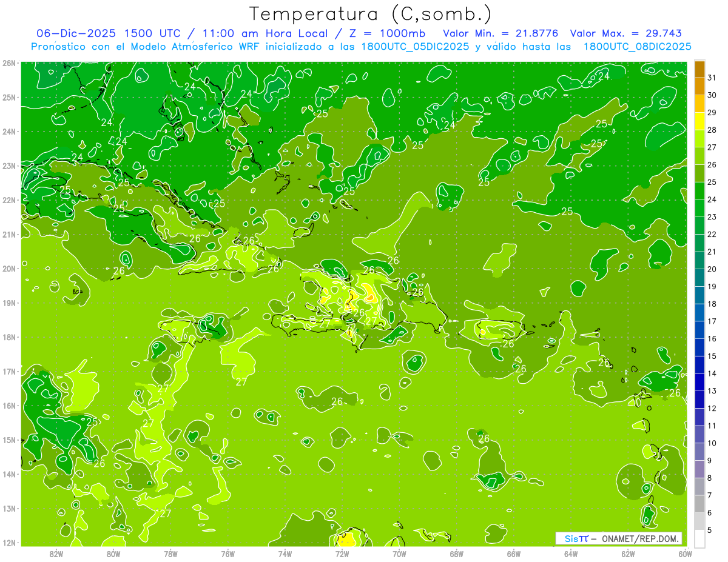728x562 pixels.
Task: Click colorbar label '31'
Action: (712, 78)
